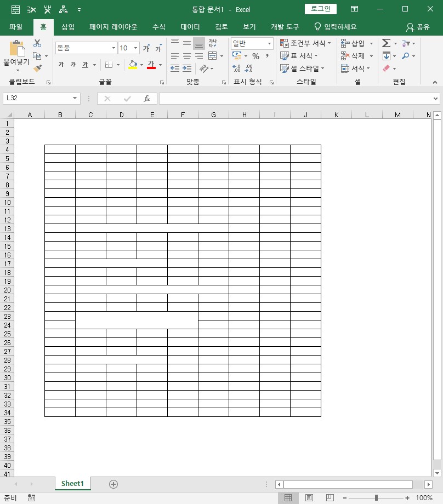Open Find and Select magnifier

click(406, 56)
